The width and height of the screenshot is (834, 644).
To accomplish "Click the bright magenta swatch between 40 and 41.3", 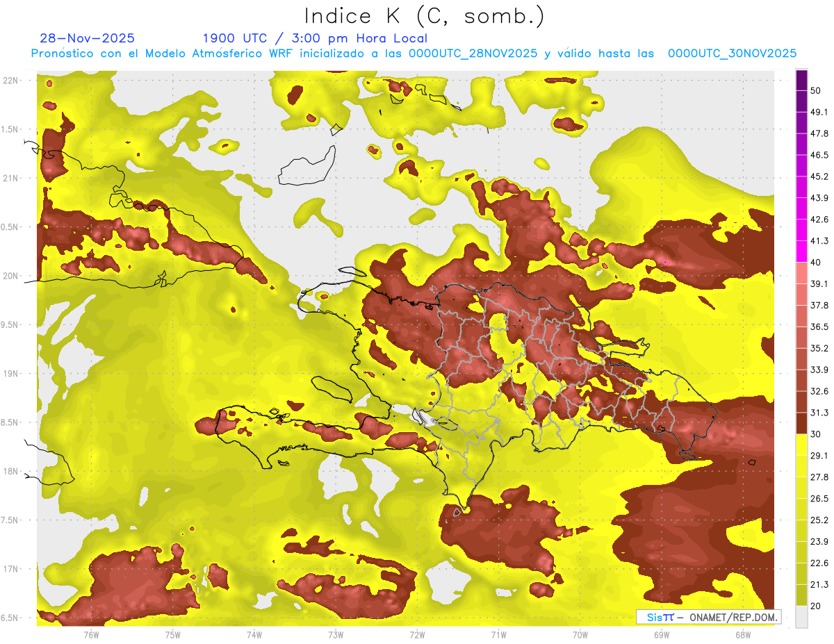I will click(x=801, y=251).
